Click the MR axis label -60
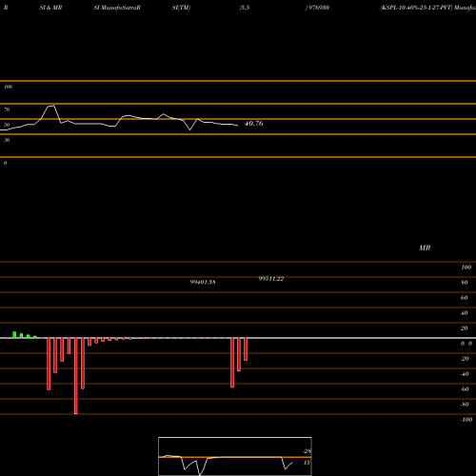Viewport: 476px width, 476px height. [465, 389]
